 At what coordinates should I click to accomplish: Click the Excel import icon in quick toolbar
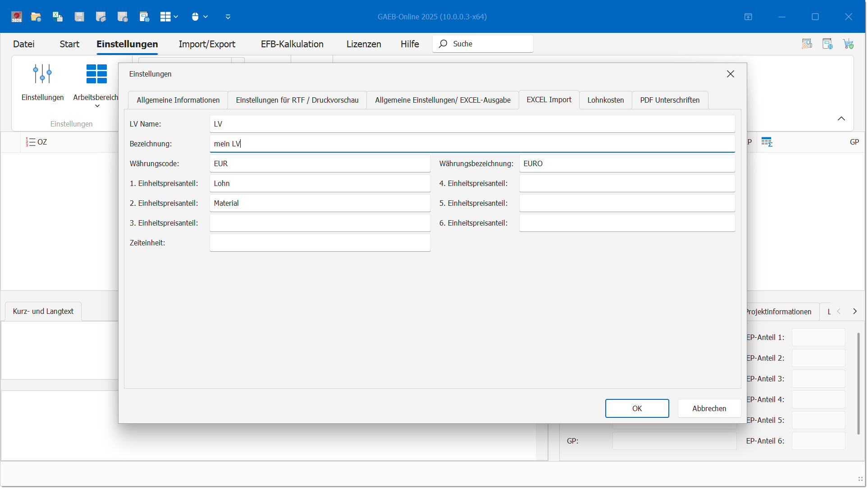[x=58, y=17]
